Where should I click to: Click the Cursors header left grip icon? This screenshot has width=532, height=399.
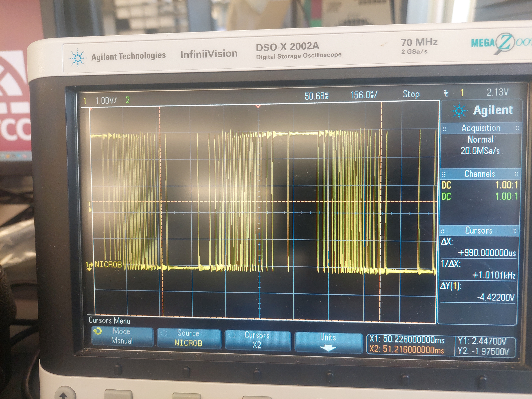442,231
